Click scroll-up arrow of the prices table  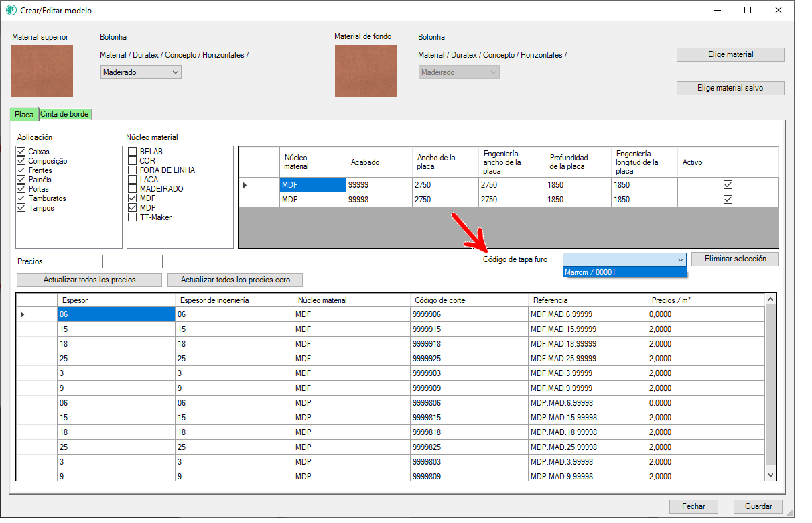coord(770,300)
